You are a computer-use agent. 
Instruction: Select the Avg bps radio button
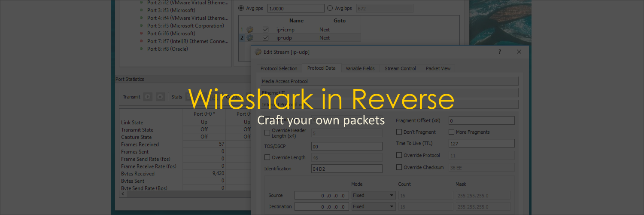click(x=330, y=8)
